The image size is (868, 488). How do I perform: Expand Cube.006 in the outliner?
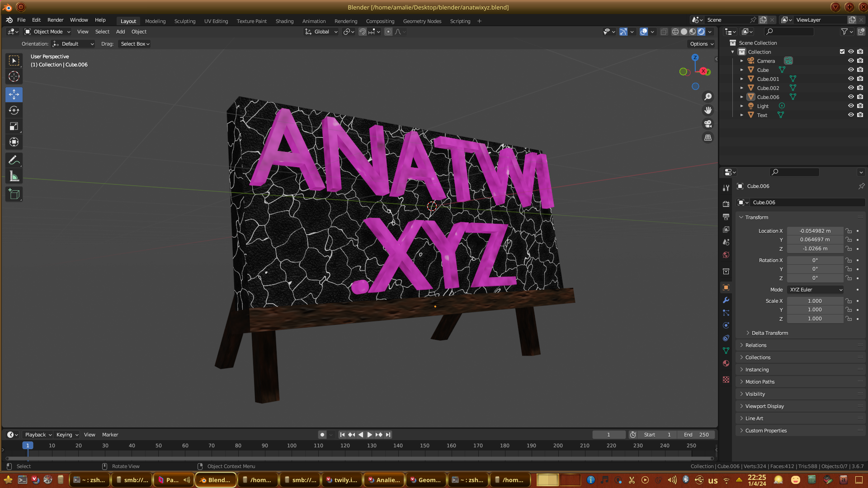pos(741,97)
